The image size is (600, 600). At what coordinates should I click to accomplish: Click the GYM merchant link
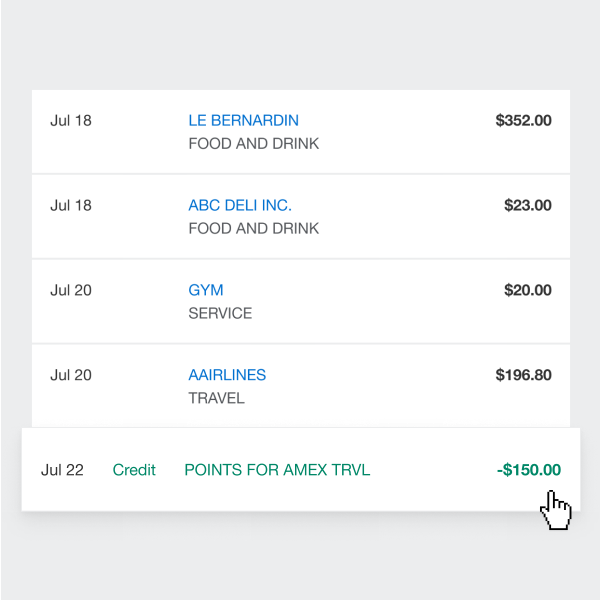[206, 290]
